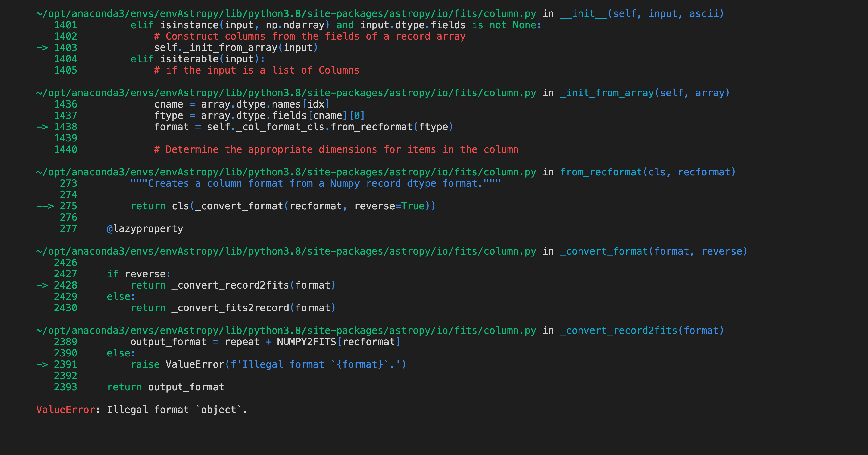Viewport: 868px width, 455px height.
Task: Click _convert_record2fits in the last file header
Action: click(618, 331)
